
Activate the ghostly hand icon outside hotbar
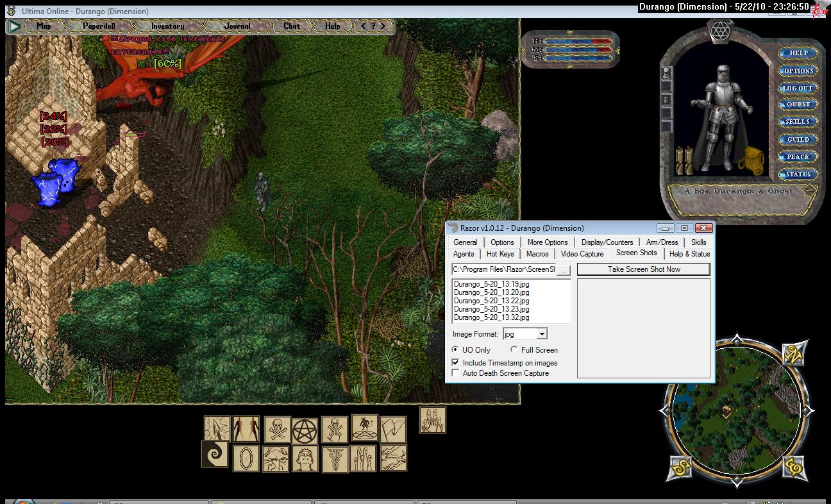[433, 420]
